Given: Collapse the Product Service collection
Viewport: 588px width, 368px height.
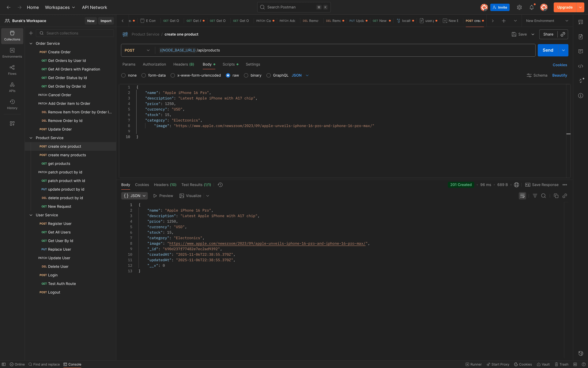Looking at the screenshot, I should point(31,138).
